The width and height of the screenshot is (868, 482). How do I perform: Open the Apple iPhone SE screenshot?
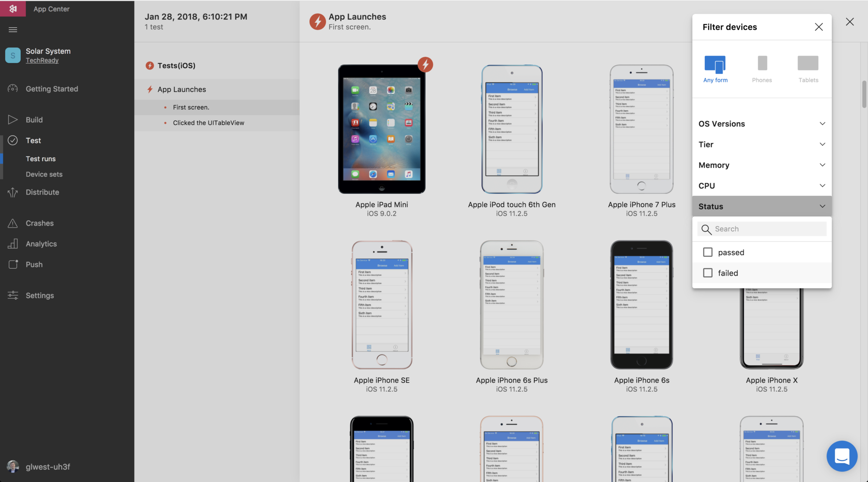coord(381,304)
